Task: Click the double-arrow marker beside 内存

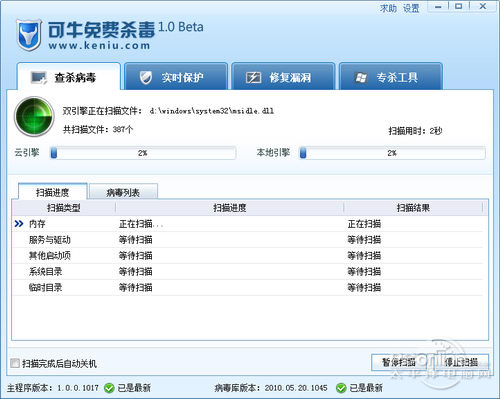Action: 19,224
